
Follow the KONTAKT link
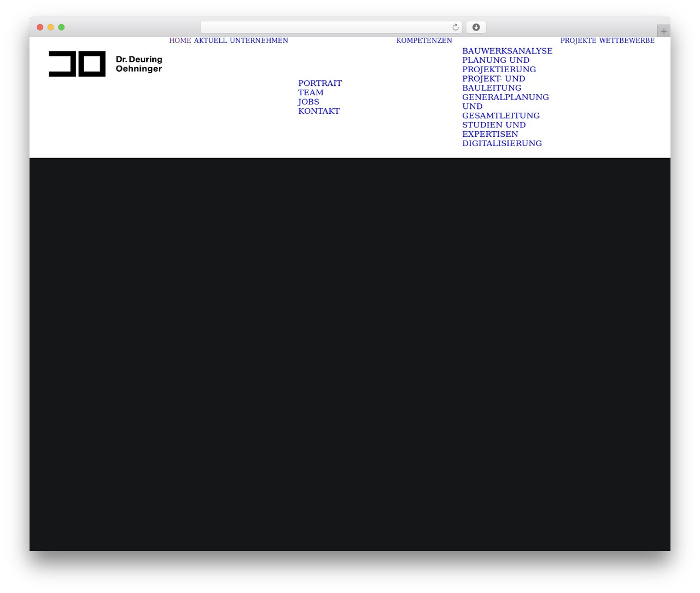(319, 111)
